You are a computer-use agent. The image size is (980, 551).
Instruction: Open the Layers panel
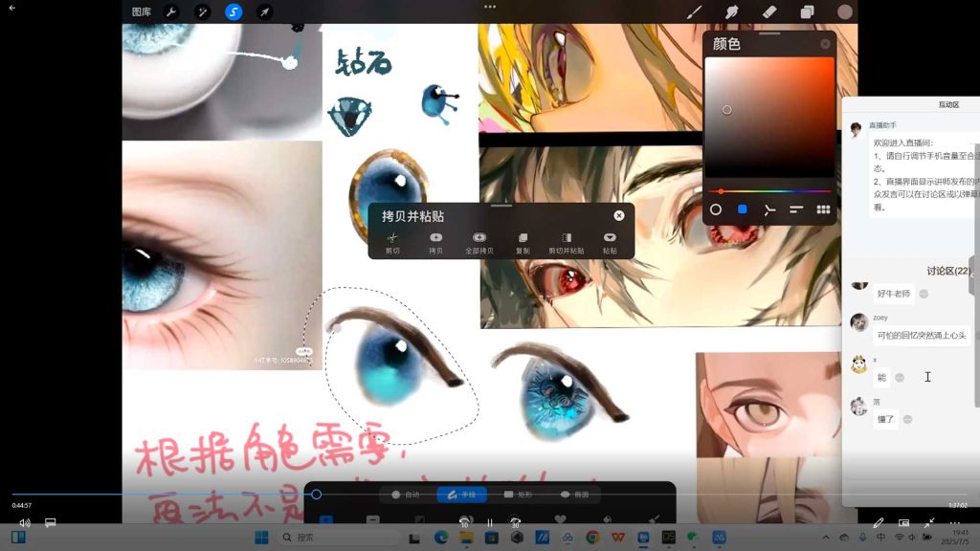[x=807, y=11]
